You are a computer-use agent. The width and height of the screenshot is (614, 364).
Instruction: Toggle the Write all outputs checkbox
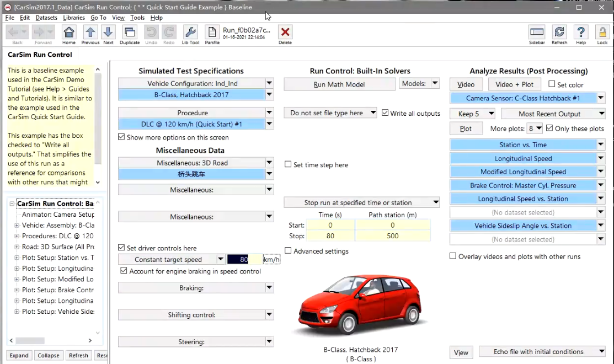click(385, 113)
